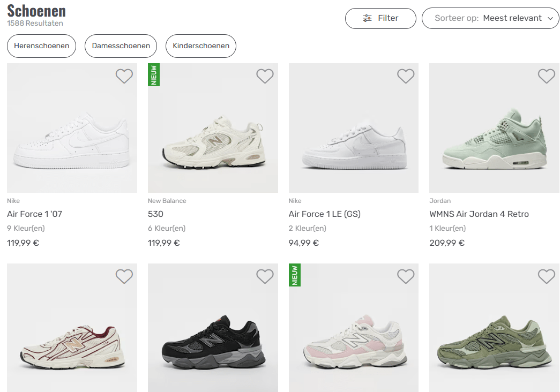Enable the Kinderschoenen filter
This screenshot has height=392, width=560.
coord(200,46)
